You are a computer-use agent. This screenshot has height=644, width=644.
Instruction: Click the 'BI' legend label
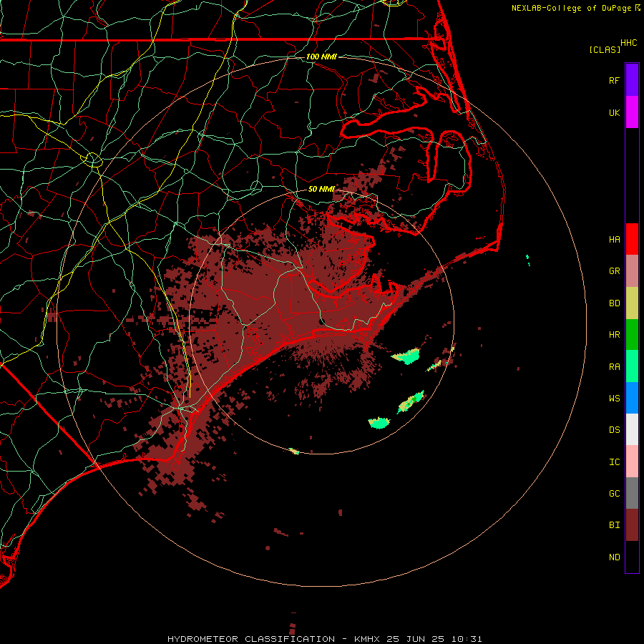pos(614,525)
